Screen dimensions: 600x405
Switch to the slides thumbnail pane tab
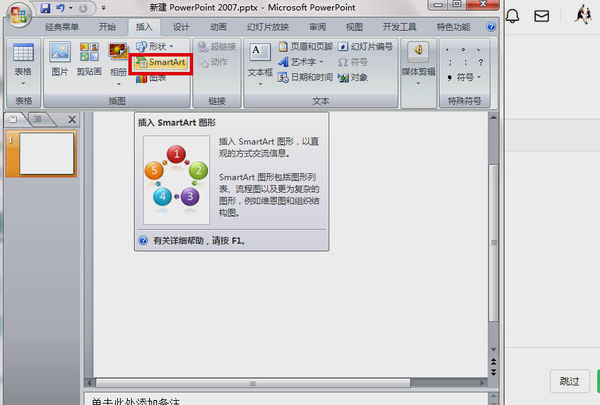[15, 119]
